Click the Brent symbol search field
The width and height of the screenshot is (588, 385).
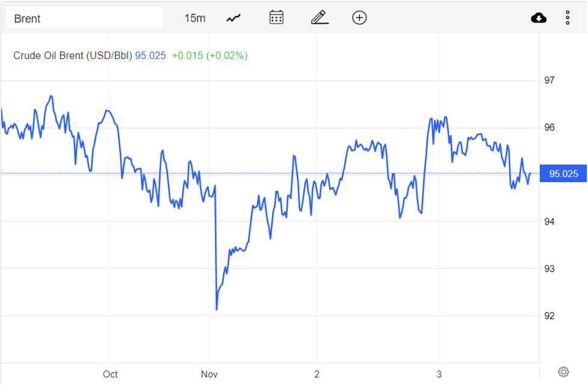click(84, 18)
